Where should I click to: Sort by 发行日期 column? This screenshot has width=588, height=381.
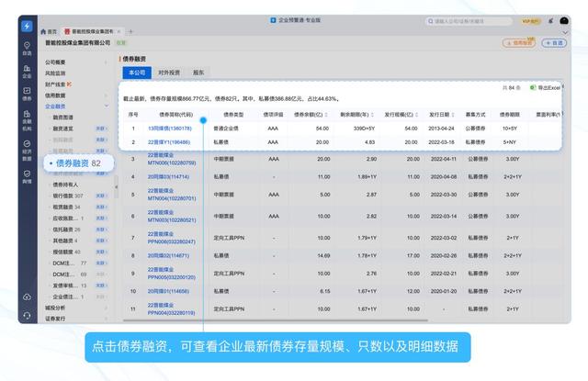click(442, 115)
